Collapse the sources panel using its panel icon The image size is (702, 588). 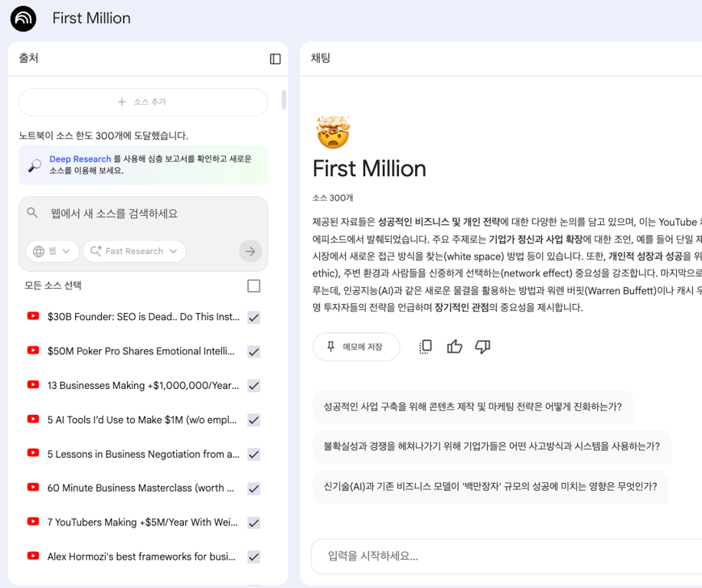[x=275, y=58]
